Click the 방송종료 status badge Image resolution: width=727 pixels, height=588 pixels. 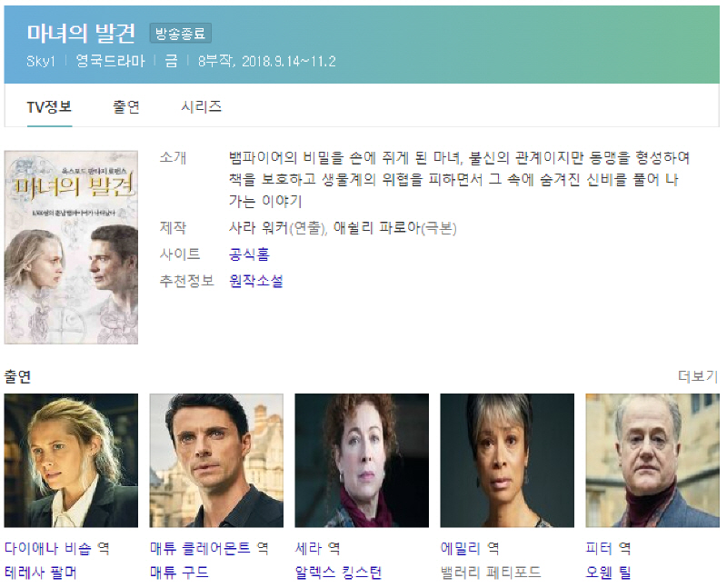180,34
